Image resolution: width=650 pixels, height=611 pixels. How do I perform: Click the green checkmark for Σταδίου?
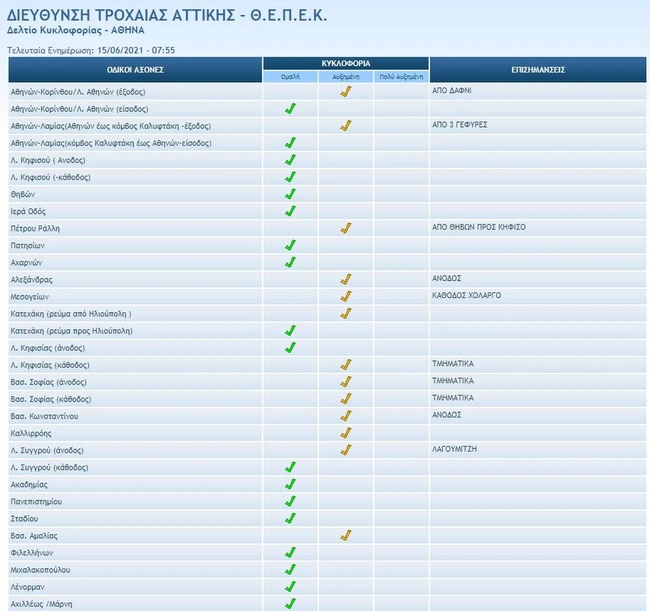290,518
